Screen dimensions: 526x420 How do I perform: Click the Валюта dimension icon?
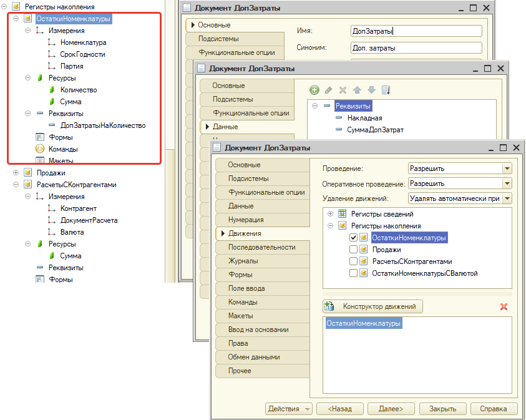51,232
